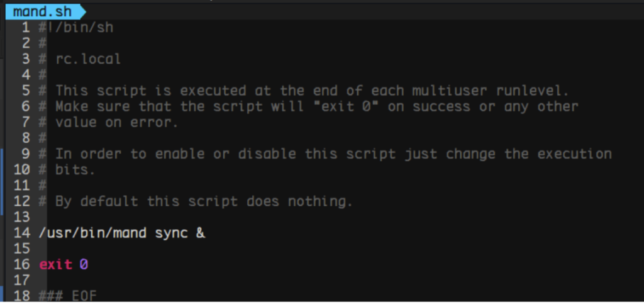Click line number 1 in the gutter
This screenshot has height=304, width=644.
pyautogui.click(x=25, y=28)
